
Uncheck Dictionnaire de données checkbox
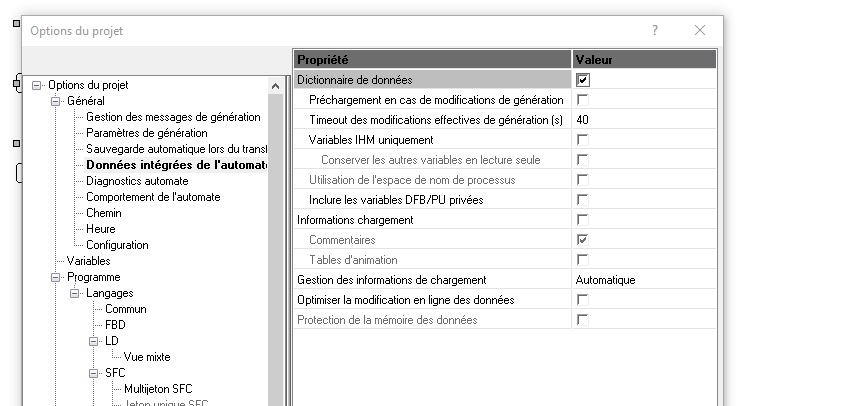(583, 80)
